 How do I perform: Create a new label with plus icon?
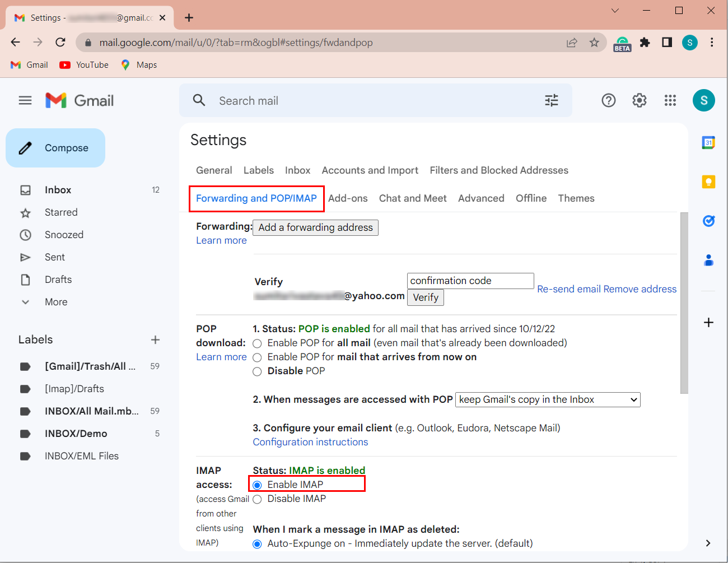click(x=155, y=339)
